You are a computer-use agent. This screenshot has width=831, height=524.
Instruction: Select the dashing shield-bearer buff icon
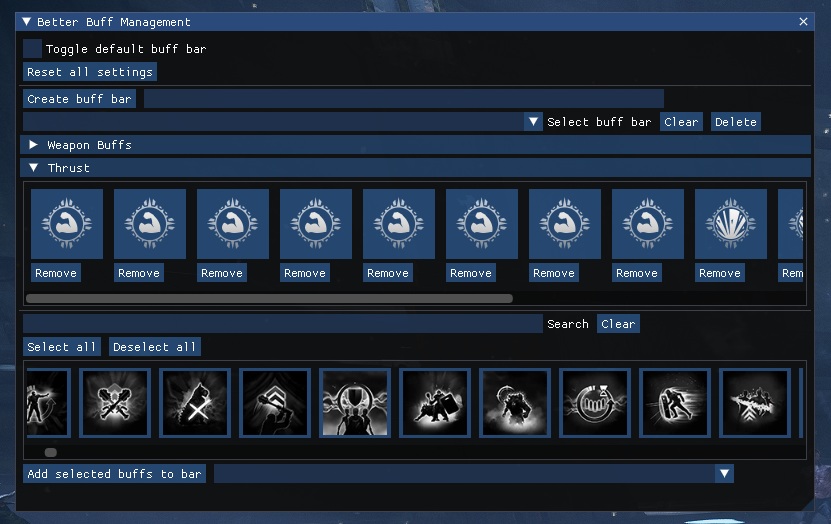point(675,403)
